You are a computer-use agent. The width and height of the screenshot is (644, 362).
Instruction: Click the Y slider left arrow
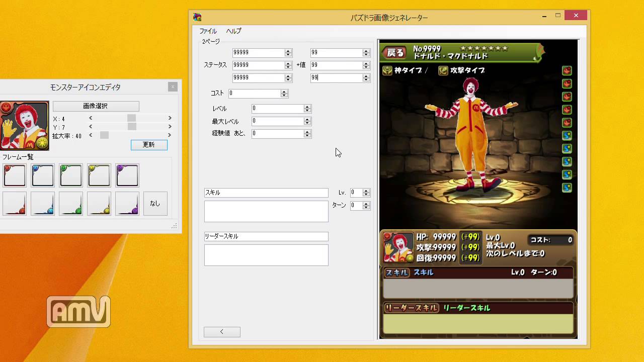click(x=91, y=127)
